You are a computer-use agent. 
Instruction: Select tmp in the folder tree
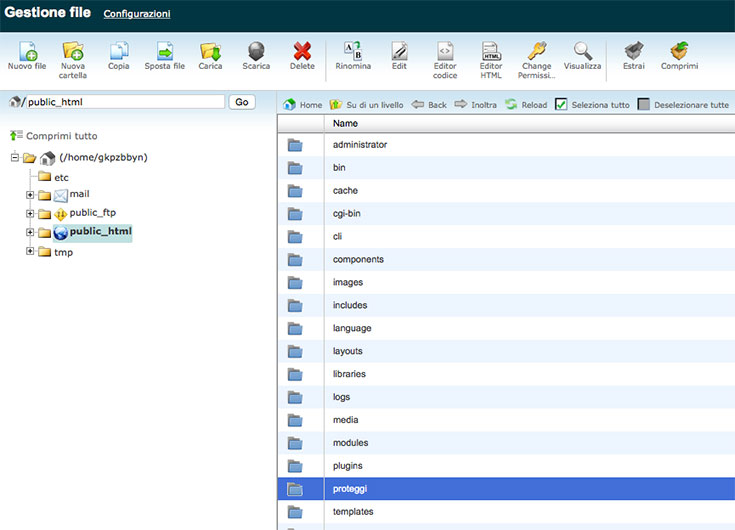pyautogui.click(x=63, y=252)
